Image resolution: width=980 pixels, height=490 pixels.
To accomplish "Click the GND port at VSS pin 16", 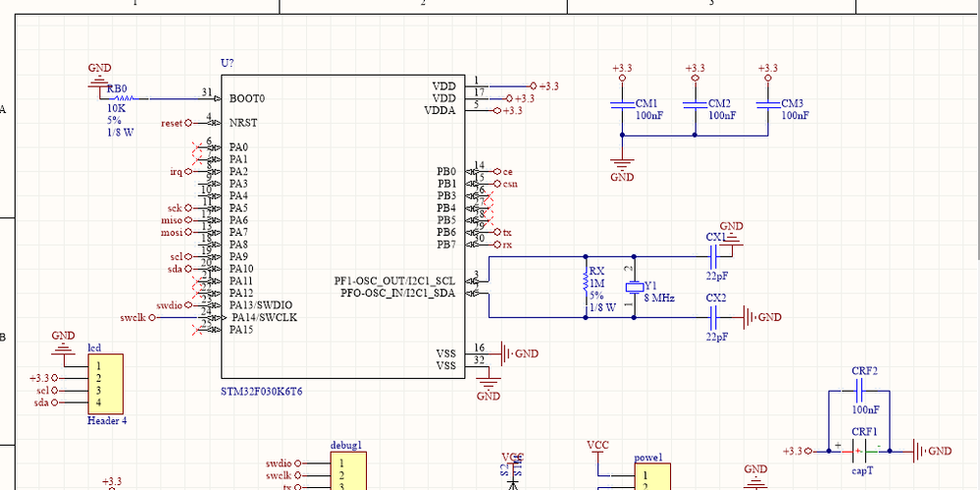I will click(x=520, y=354).
